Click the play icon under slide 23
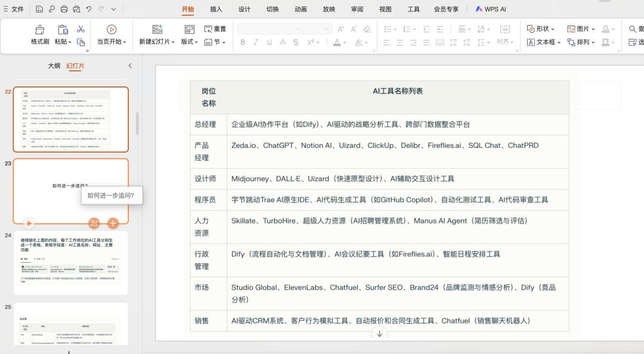 (x=29, y=223)
